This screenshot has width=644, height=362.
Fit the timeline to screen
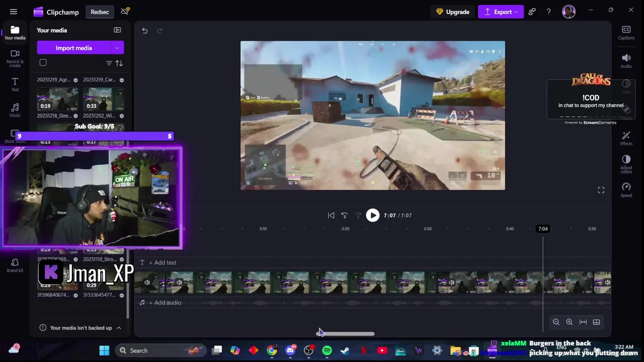pos(583,322)
